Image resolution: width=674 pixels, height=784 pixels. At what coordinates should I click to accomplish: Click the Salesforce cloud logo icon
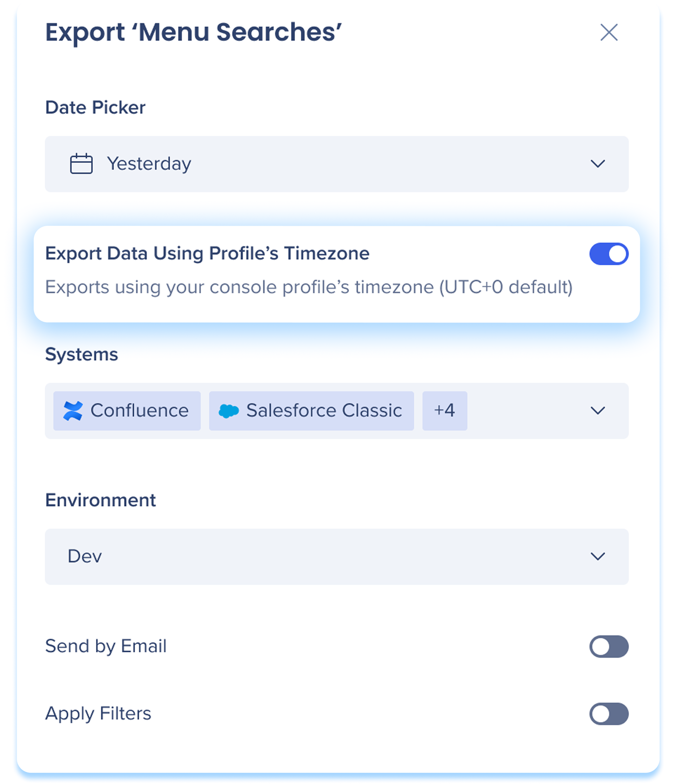(x=229, y=411)
